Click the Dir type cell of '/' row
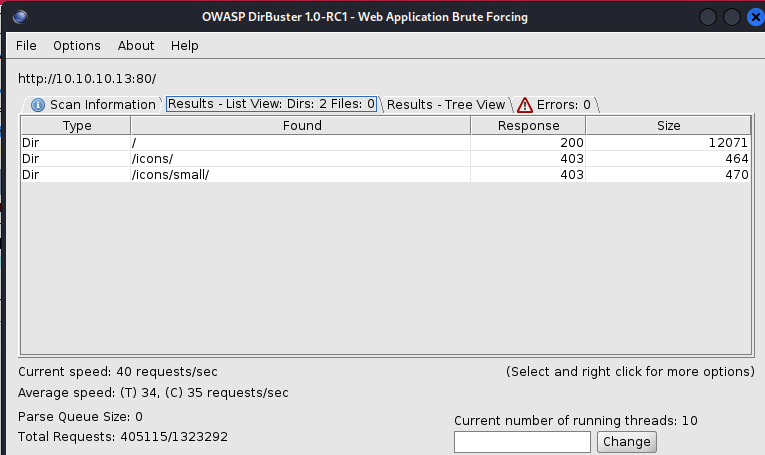The height and width of the screenshot is (455, 765). (76, 142)
